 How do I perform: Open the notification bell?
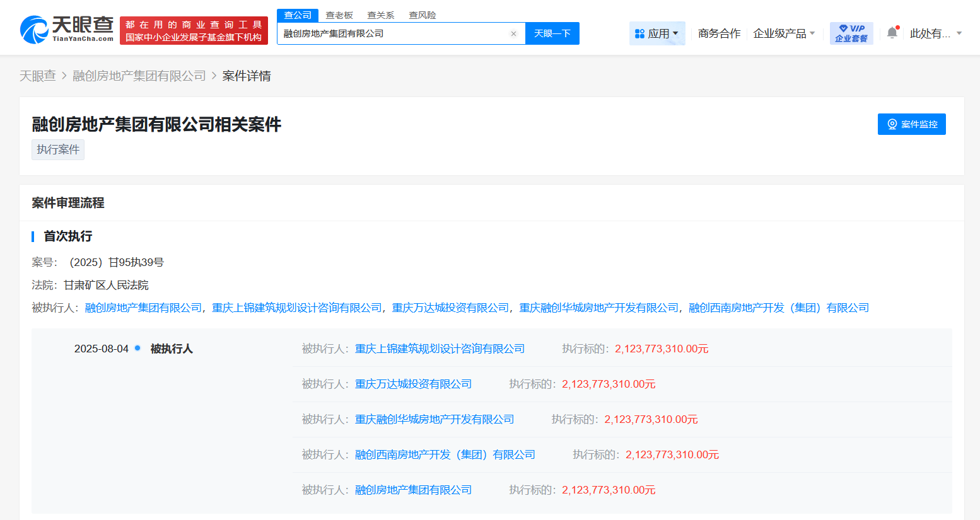[892, 33]
